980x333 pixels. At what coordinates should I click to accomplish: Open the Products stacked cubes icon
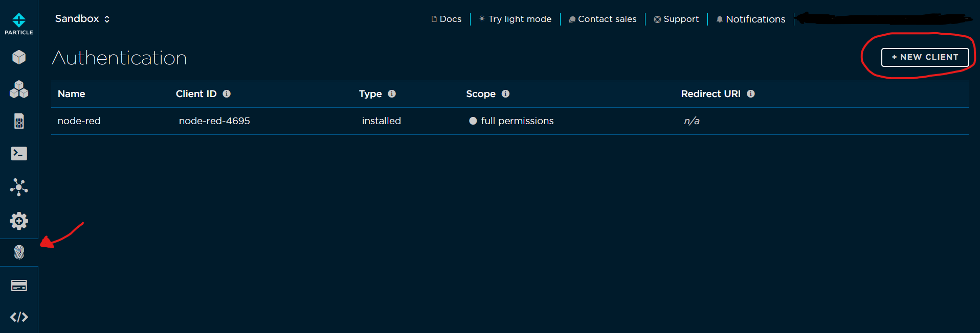pos(19,89)
